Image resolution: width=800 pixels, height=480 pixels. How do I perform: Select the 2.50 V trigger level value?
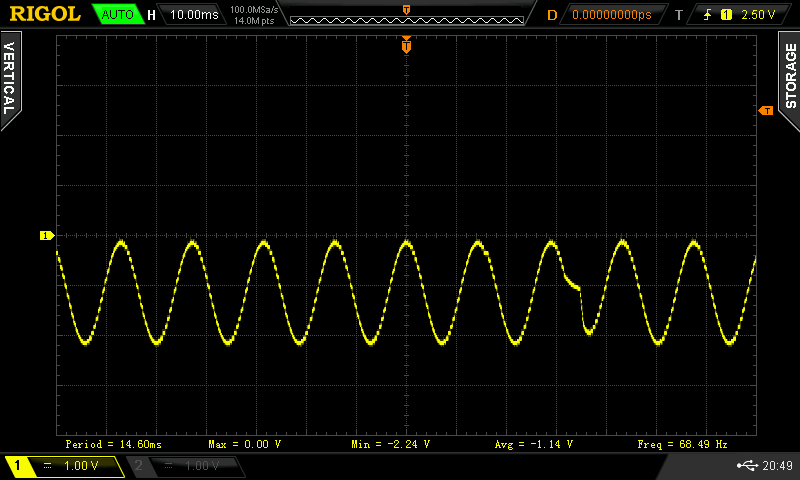[758, 15]
